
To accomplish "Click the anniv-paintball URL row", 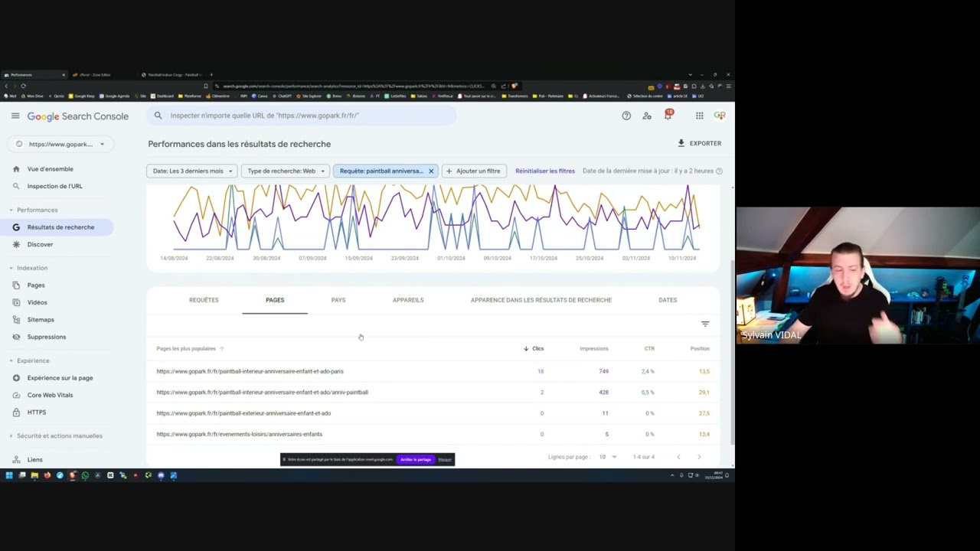I will click(433, 392).
